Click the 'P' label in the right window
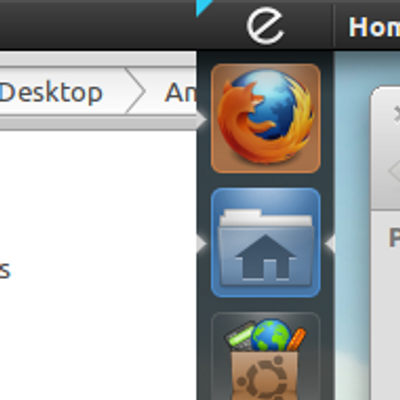 (395, 238)
